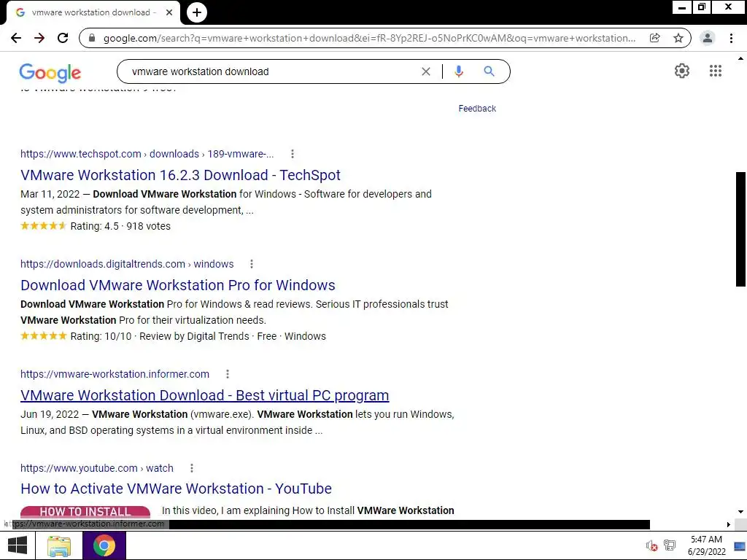Click the downloads.digitaltrends.com breadcrumb URL
The image size is (747, 560).
pyautogui.click(x=127, y=264)
